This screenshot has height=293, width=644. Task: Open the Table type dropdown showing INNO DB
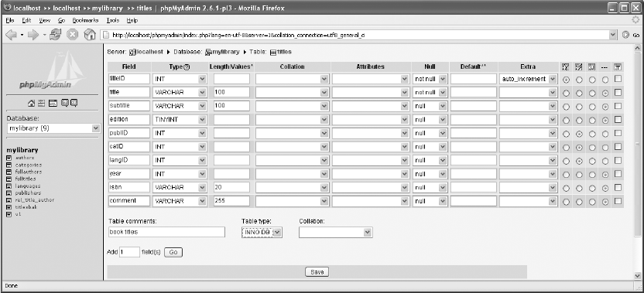[x=262, y=232]
